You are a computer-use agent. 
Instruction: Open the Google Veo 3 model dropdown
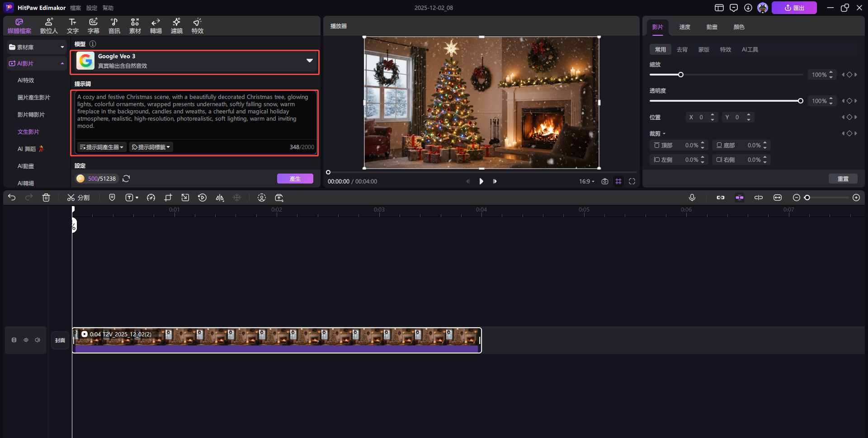click(x=310, y=61)
